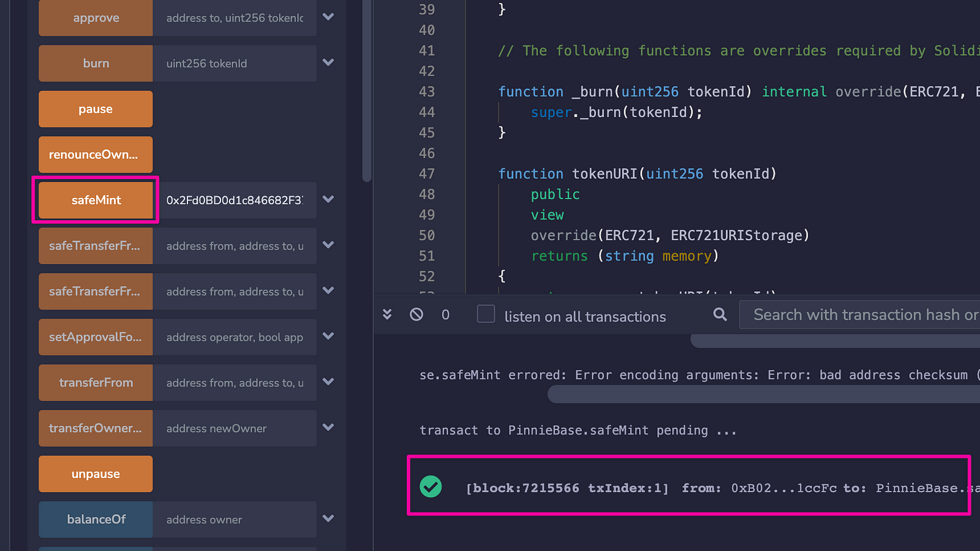This screenshot has height=551, width=980.
Task: Click the green success checkmark icon
Action: tap(431, 487)
